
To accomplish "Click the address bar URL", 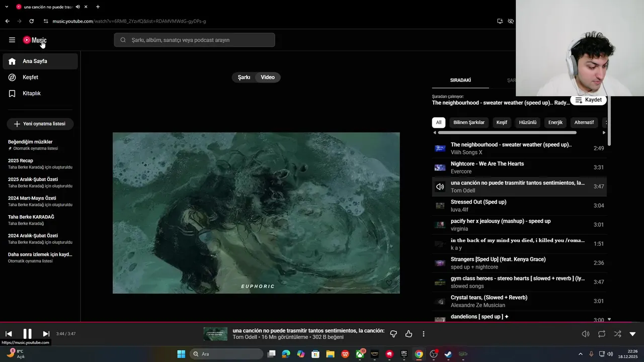I will pyautogui.click(x=129, y=21).
